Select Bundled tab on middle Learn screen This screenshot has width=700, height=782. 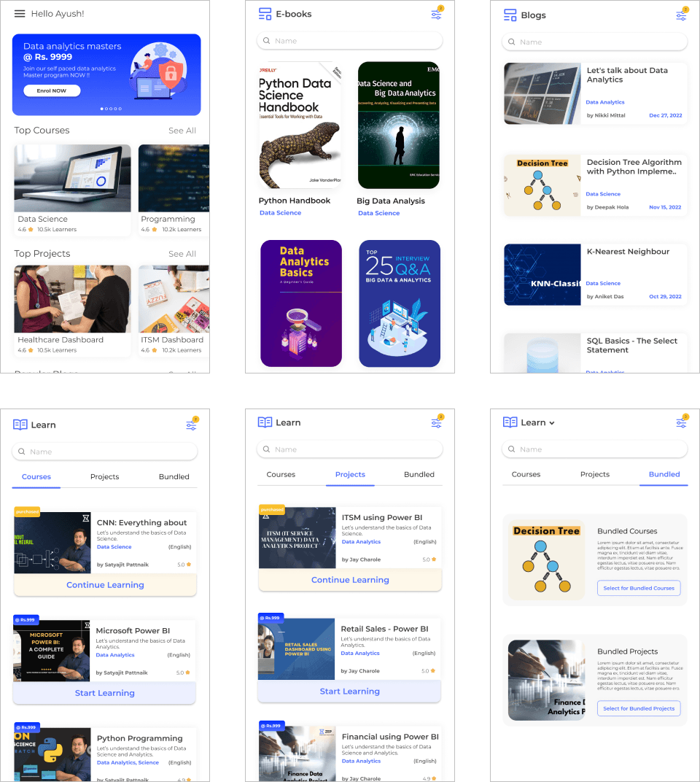[419, 474]
